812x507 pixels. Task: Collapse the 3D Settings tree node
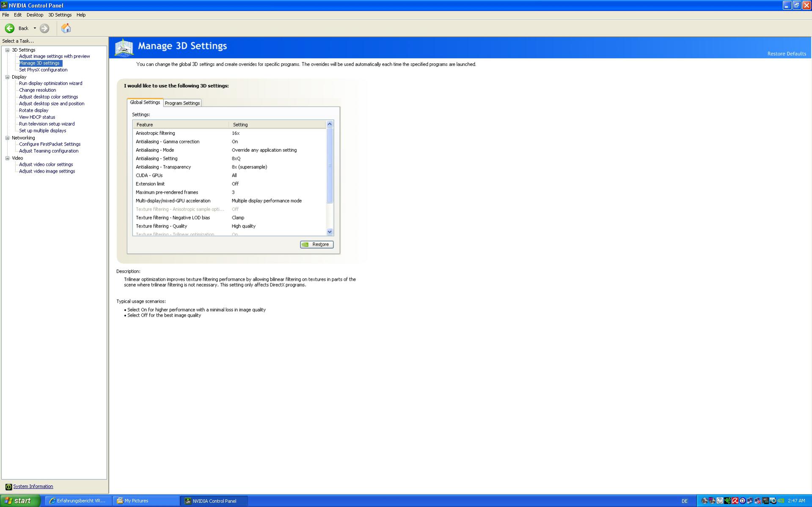click(7, 50)
